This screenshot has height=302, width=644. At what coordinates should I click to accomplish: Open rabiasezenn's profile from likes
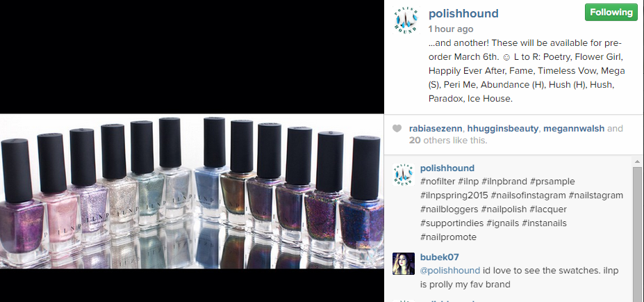[x=436, y=128]
